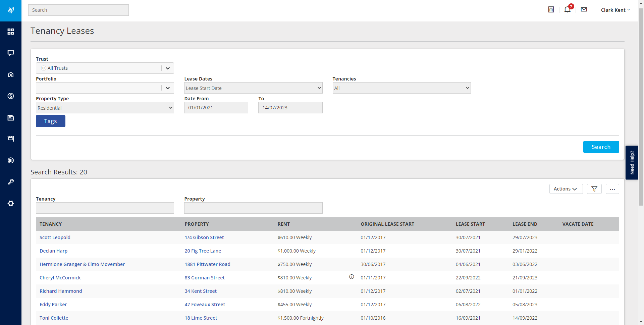
Task: Open the notifications bell with 7 alerts
Action: point(567,10)
